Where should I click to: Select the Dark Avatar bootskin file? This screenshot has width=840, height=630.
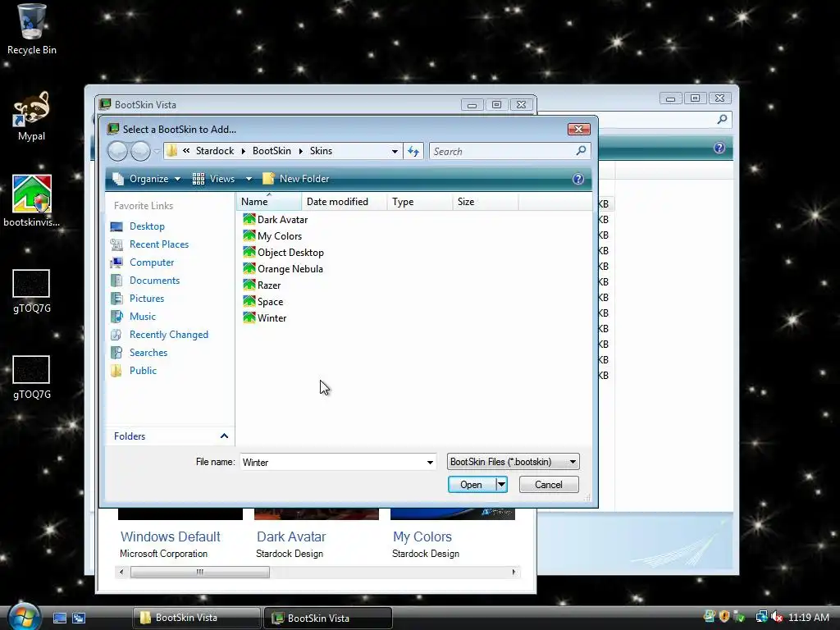[x=276, y=220]
